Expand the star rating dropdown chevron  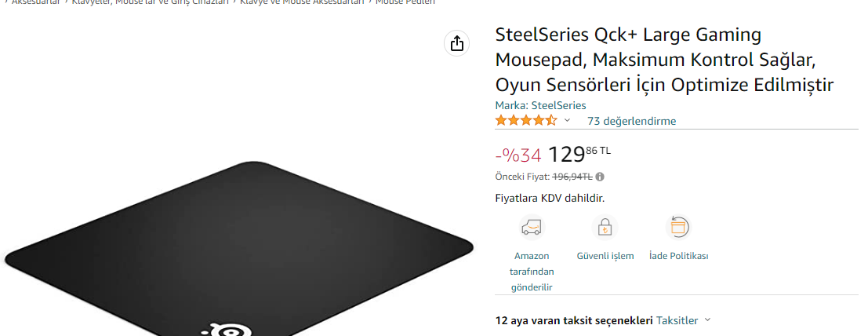[x=567, y=120]
